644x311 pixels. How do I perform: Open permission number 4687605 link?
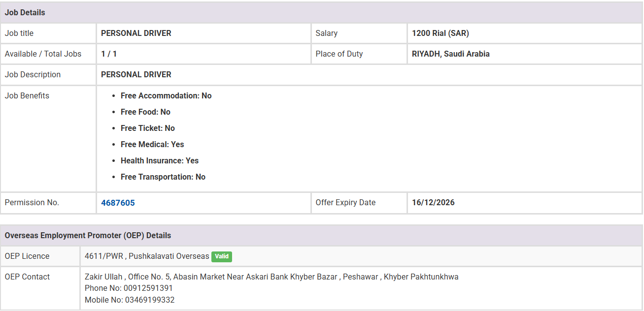118,203
